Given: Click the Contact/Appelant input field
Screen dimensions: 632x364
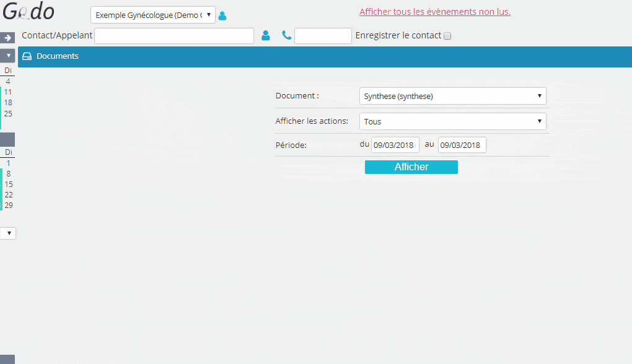Looking at the screenshot, I should [174, 36].
